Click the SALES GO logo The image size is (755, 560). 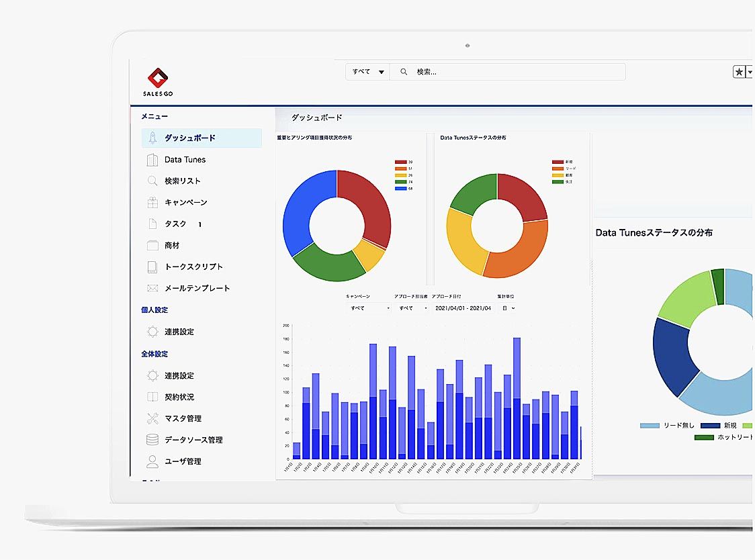click(158, 82)
